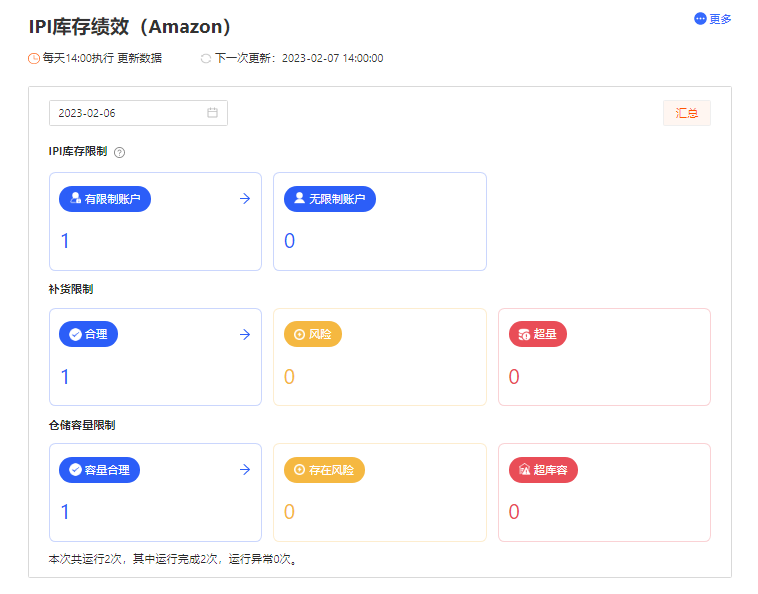Click the count 0 under 存在风险

[x=290, y=512]
